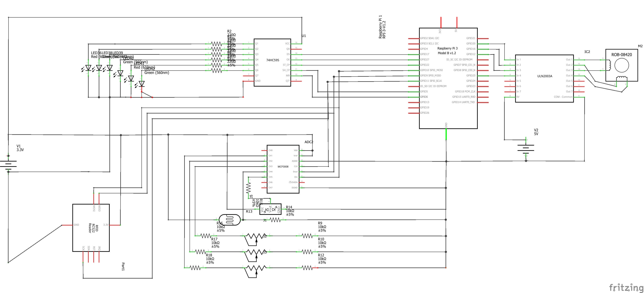The width and height of the screenshot is (644, 293).
Task: Click the GPIO11 SPI0_SCLK pin label
Action: [x=431, y=81]
